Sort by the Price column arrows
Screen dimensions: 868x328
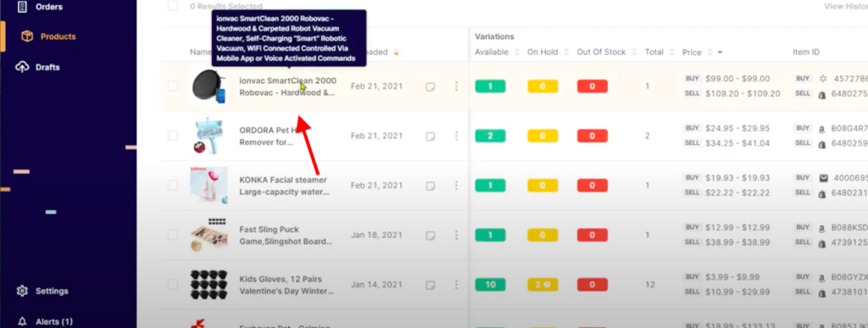pyautogui.click(x=710, y=52)
